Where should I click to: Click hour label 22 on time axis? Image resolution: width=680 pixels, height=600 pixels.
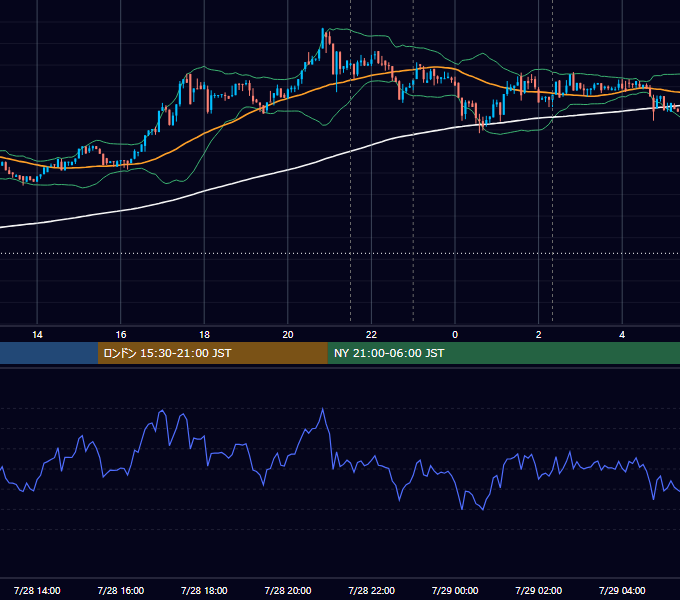372,335
